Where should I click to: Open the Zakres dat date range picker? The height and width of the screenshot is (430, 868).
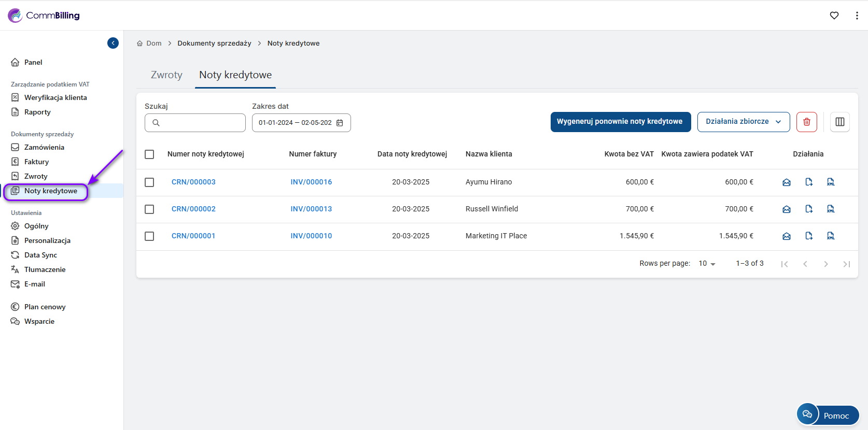tap(301, 123)
